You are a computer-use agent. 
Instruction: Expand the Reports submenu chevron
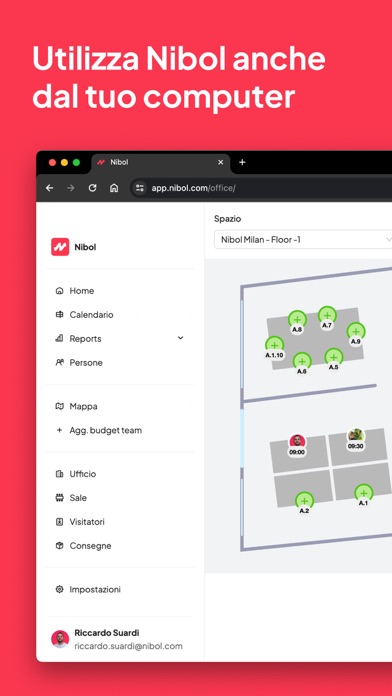(x=180, y=338)
